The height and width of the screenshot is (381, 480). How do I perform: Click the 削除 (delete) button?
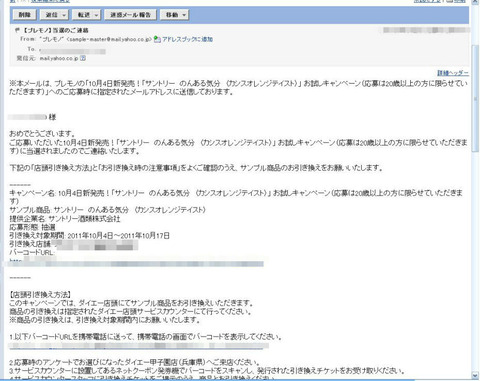pos(25,15)
